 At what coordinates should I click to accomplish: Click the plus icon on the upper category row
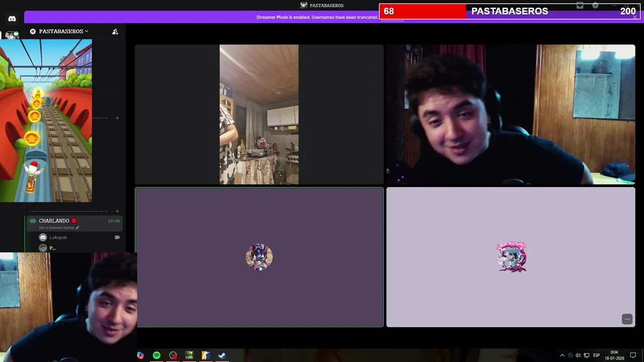[117, 118]
